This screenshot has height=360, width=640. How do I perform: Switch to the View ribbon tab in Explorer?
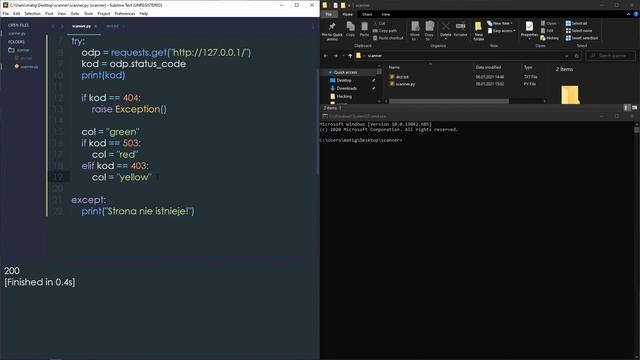(385, 14)
